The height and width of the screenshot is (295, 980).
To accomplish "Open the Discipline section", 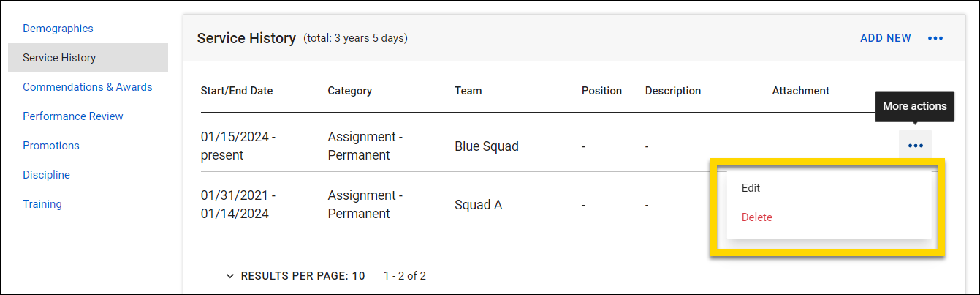I will pyautogui.click(x=46, y=175).
